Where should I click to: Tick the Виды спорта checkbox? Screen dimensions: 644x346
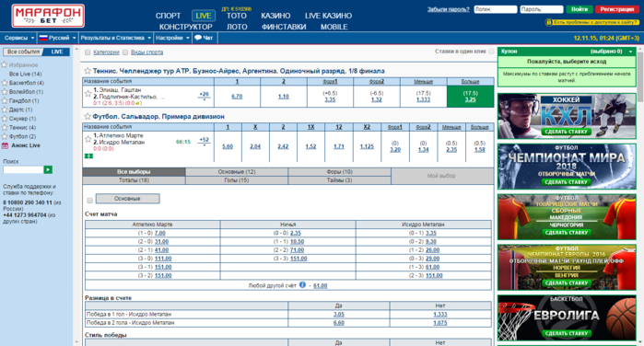pos(125,52)
